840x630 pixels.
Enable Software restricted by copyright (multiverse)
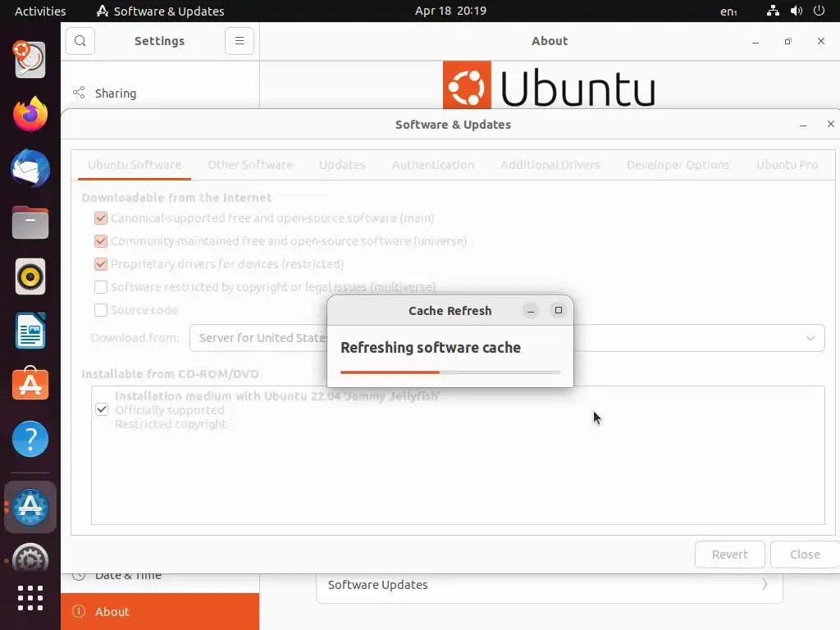tap(101, 287)
